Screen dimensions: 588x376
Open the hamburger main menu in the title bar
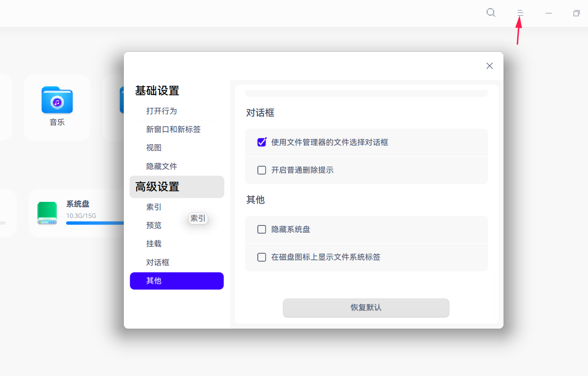pos(520,13)
